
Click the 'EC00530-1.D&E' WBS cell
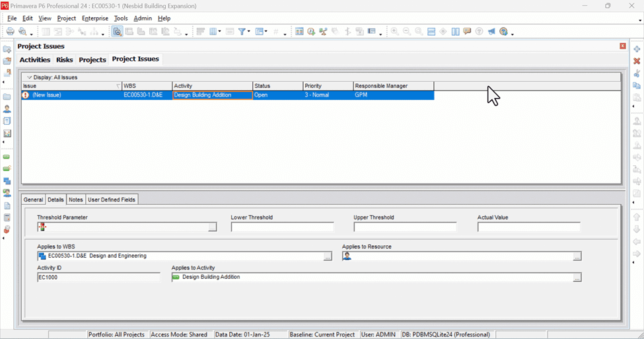(x=147, y=95)
